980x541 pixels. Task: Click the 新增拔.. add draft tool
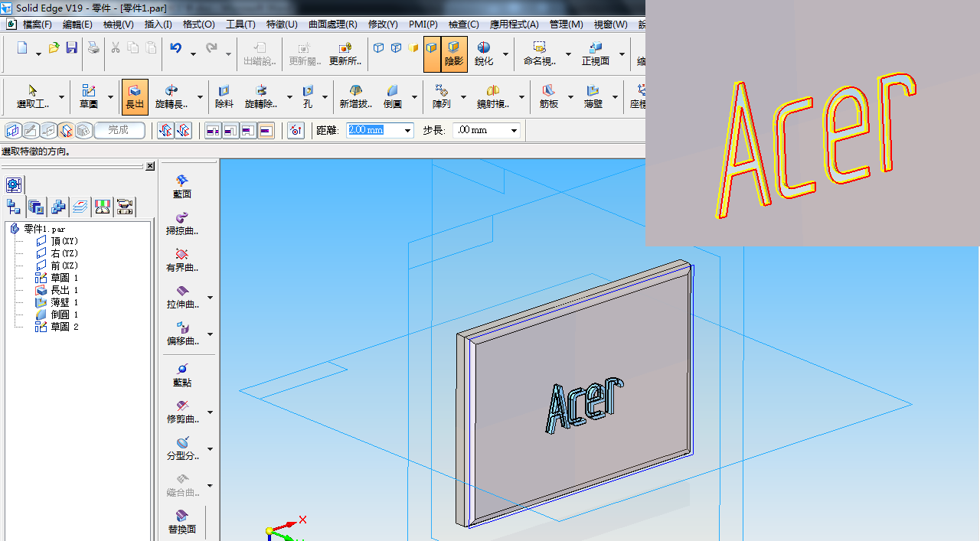356,97
